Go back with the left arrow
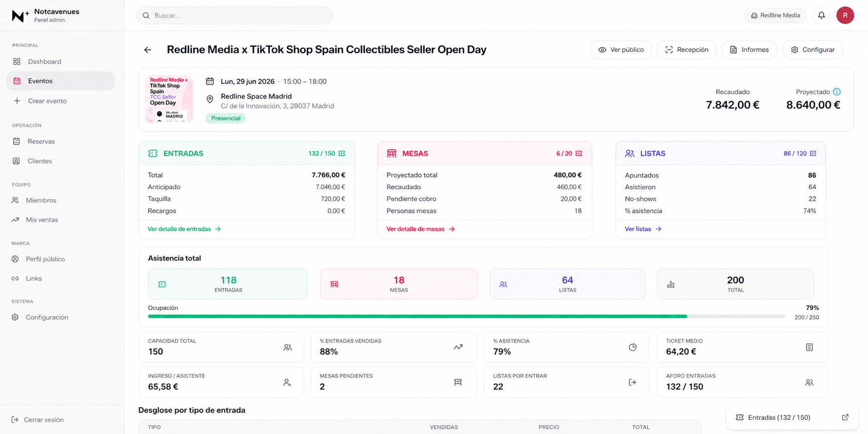 click(x=148, y=50)
